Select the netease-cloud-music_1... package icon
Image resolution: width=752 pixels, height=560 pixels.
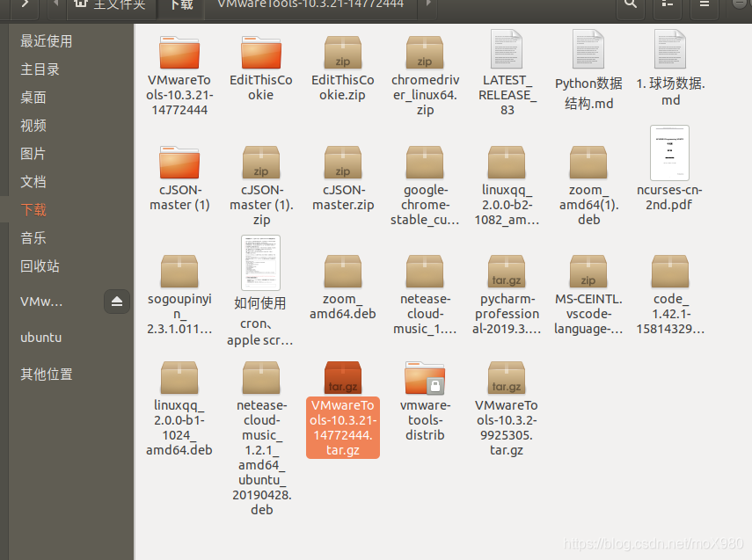click(425, 272)
